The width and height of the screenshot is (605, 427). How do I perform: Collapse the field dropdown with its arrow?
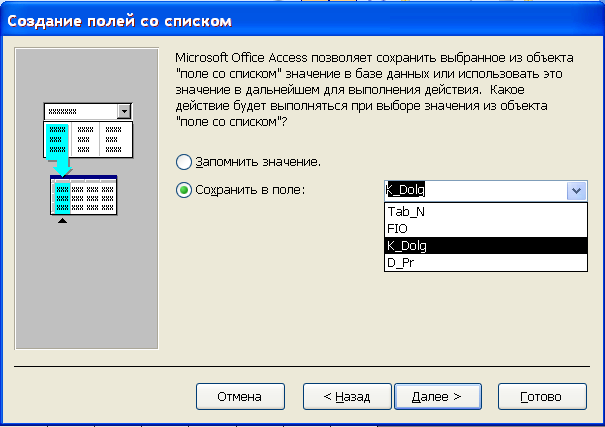tap(576, 191)
